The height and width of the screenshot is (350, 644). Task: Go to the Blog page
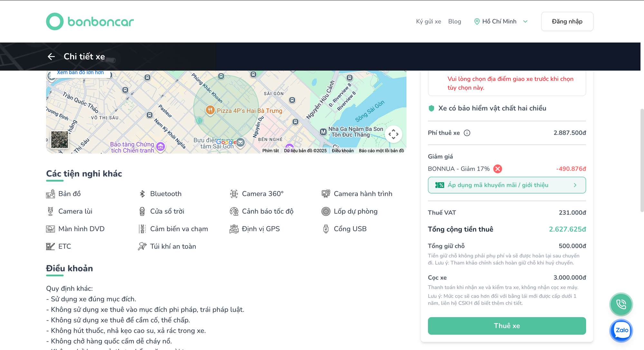pos(454,22)
